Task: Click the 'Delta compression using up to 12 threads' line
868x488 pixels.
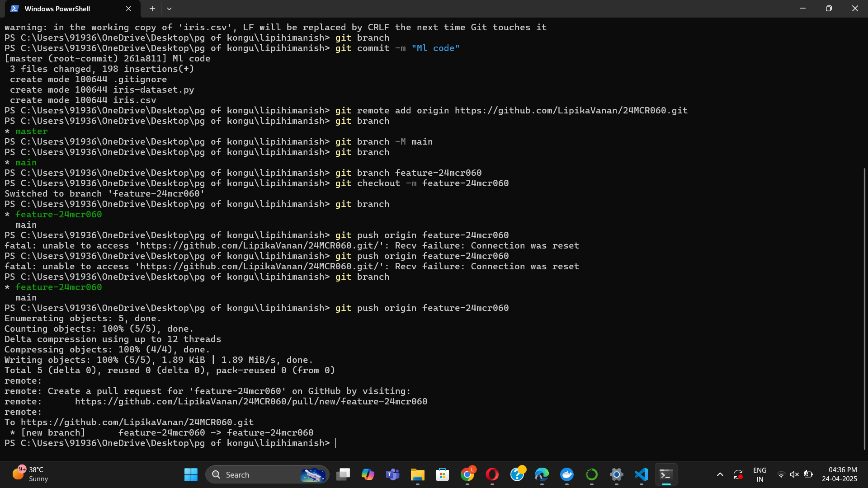Action: pos(113,339)
